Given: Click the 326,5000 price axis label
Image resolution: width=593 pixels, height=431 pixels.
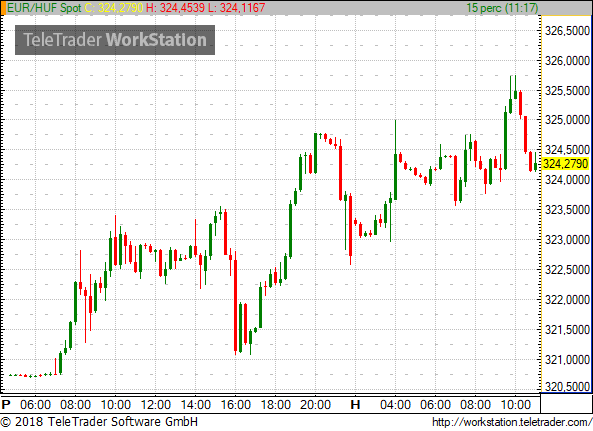Looking at the screenshot, I should [567, 31].
